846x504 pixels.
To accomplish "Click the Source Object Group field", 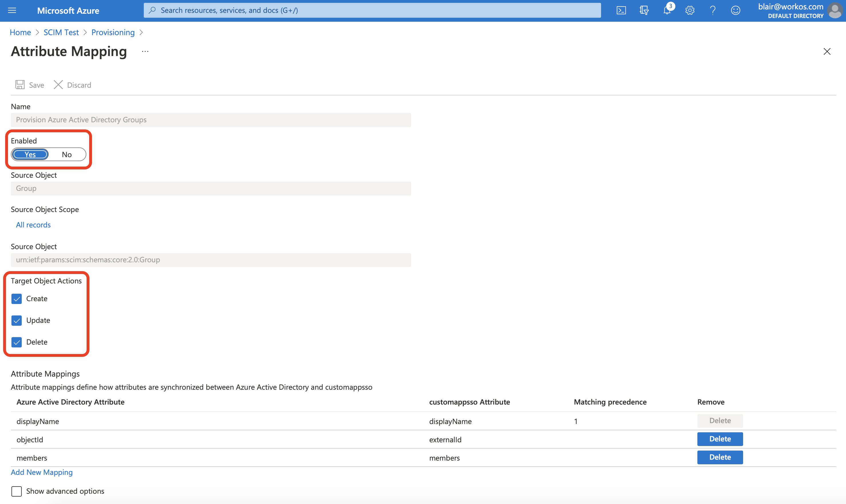I will [x=211, y=189].
